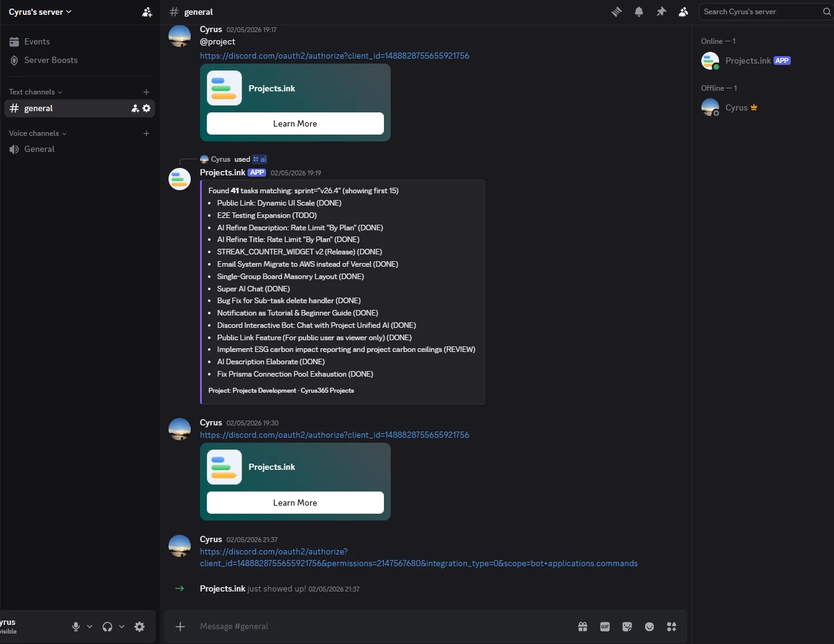834x644 pixels.
Task: Click the attachment plus button
Action: (x=180, y=627)
